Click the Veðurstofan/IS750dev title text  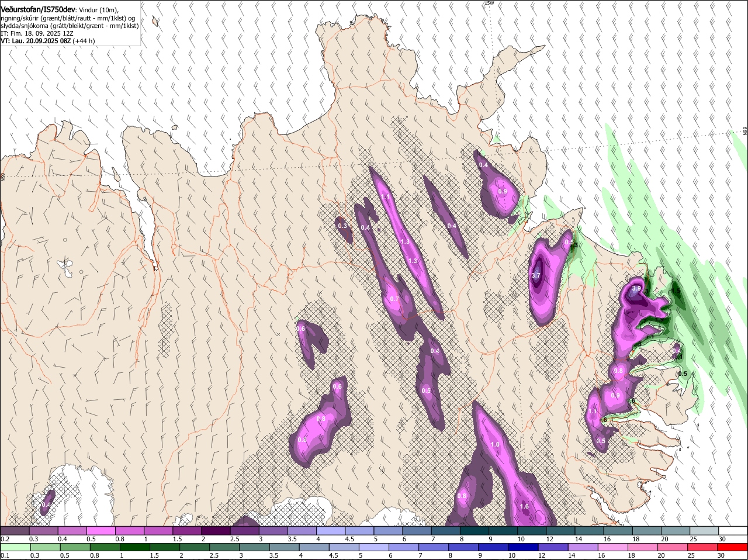point(38,9)
